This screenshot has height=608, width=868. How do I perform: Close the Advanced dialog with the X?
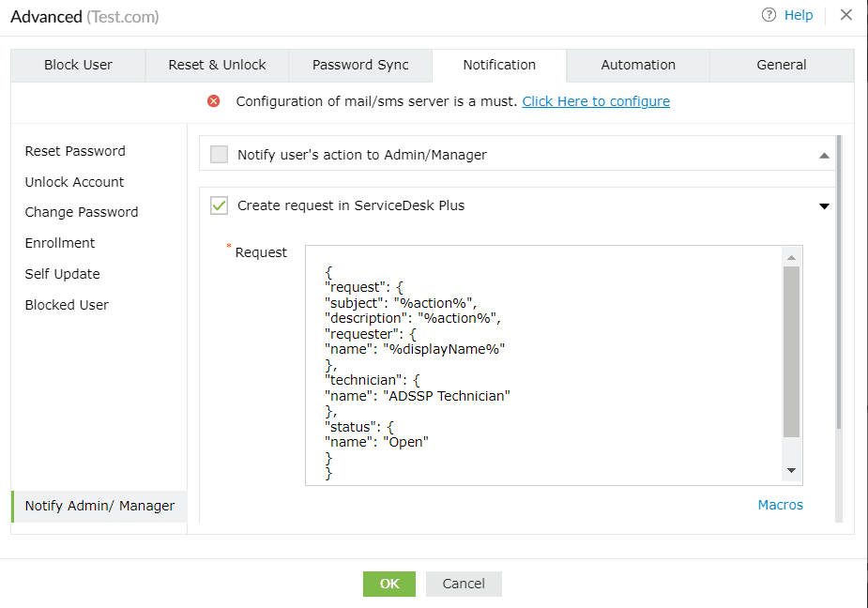tap(845, 15)
